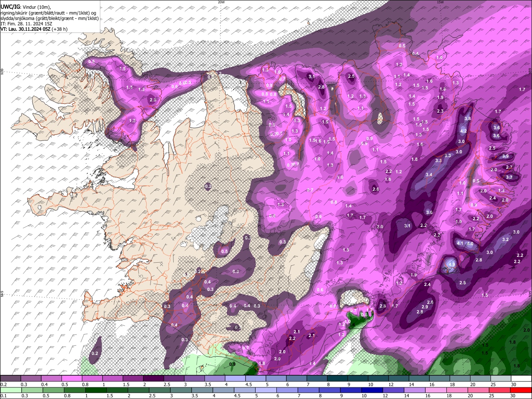Pick the dark purple 2 swatch, upper scale
Image resolution: width=532 pixels, height=399 pixels.
pos(153,379)
